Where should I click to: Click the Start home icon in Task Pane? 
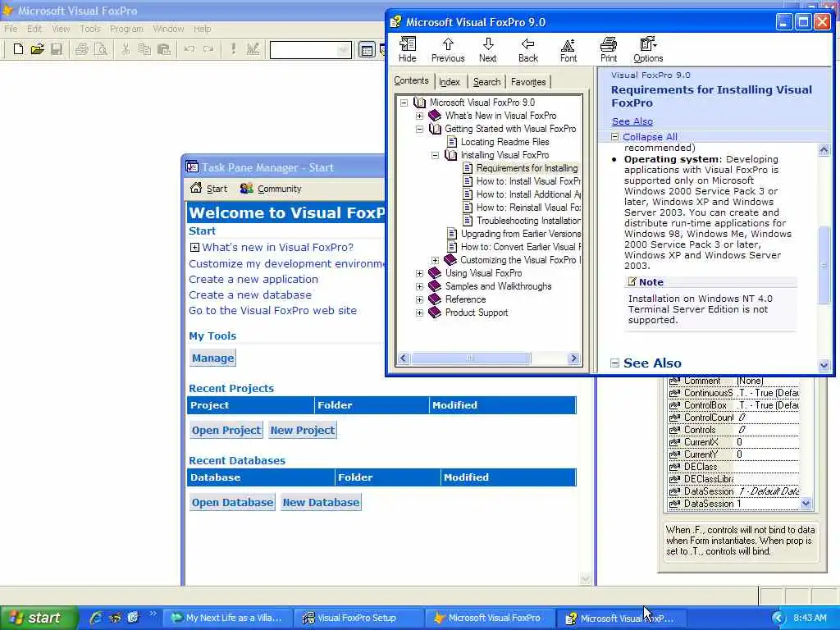tap(196, 188)
